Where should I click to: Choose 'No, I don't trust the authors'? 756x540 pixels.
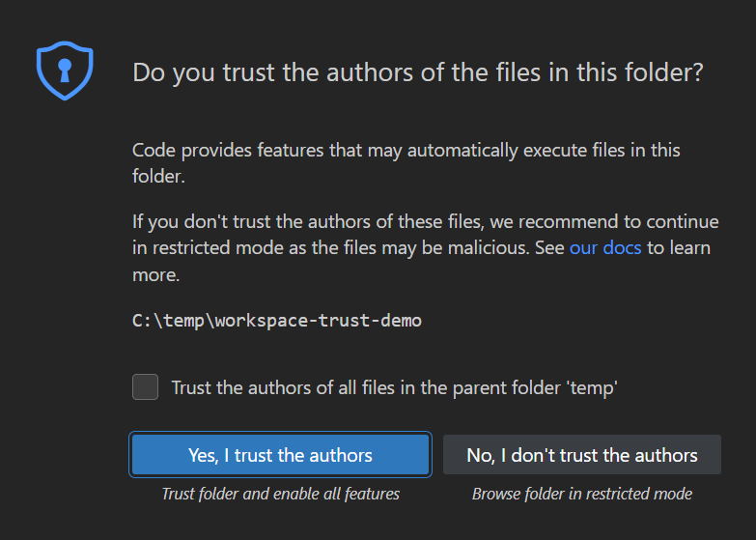tap(581, 455)
